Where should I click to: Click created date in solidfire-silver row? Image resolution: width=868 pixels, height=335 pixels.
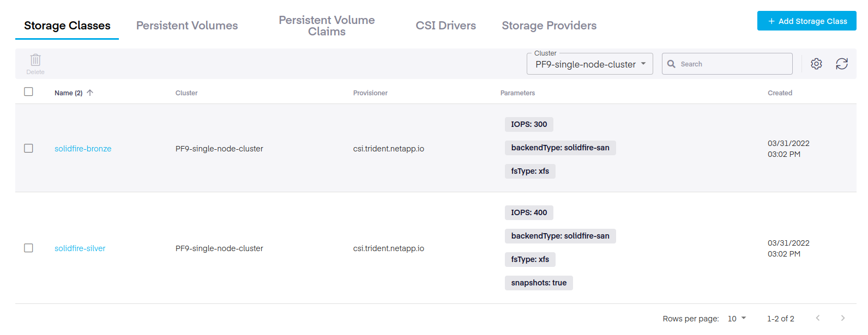point(788,248)
